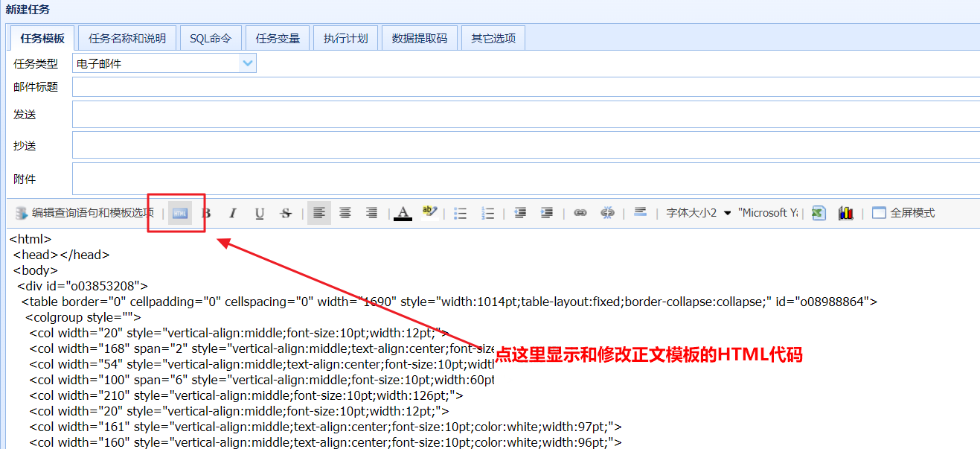Click the div id="o03853208" code line
The image size is (980, 449).
[x=83, y=286]
